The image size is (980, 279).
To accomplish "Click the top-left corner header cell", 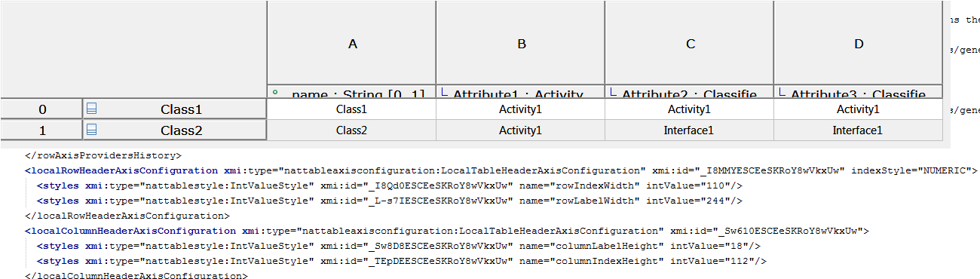I will pos(133,49).
